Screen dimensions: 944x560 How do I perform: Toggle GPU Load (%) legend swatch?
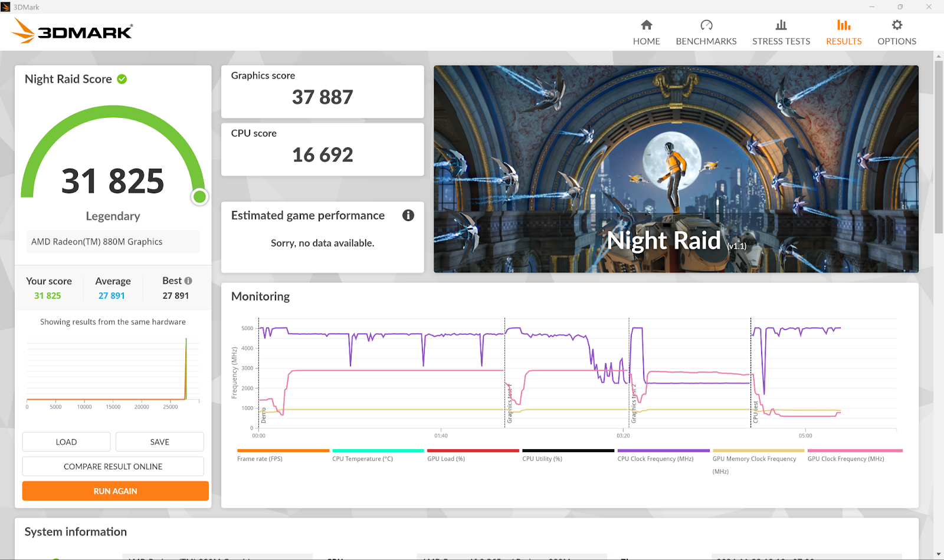473,451
